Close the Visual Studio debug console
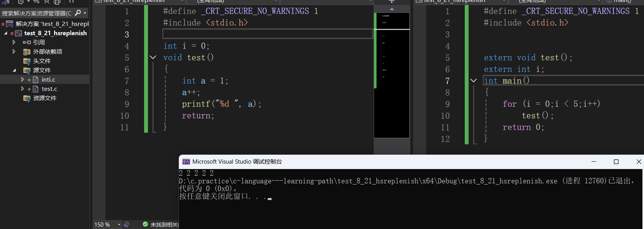 click(x=639, y=162)
